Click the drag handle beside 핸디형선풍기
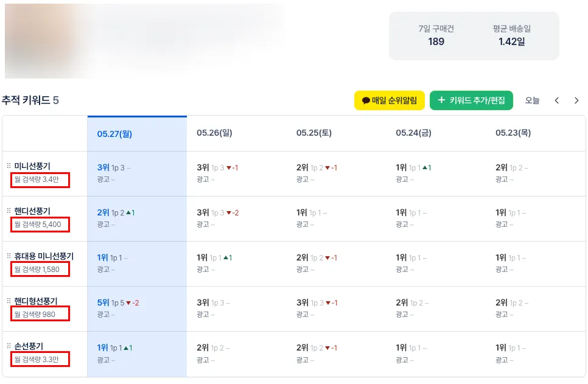Image resolution: width=588 pixels, height=384 pixels. tap(9, 301)
